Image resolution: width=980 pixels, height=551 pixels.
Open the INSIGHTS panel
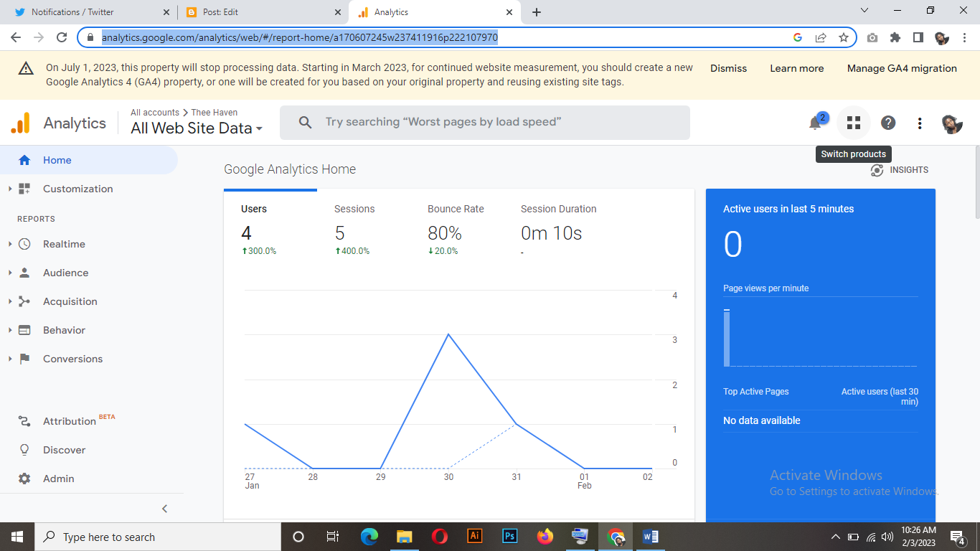click(x=900, y=170)
